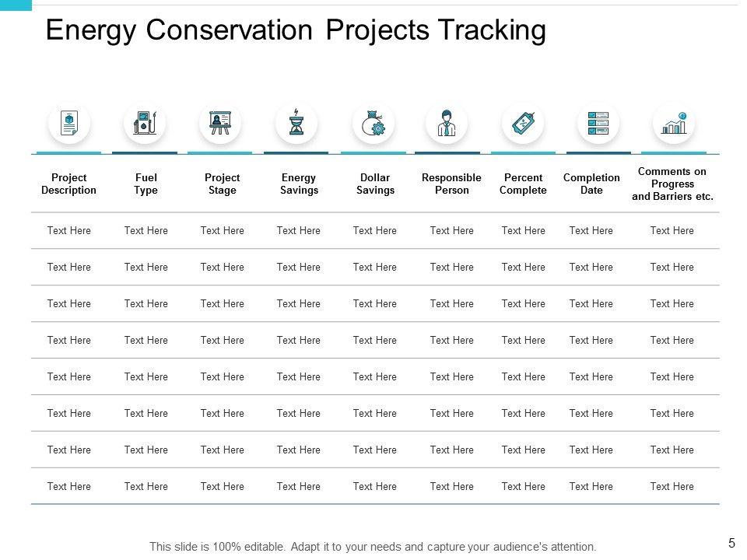This screenshot has height=560, width=747.
Task: Click the Dollar Savings column header
Action: [x=375, y=184]
